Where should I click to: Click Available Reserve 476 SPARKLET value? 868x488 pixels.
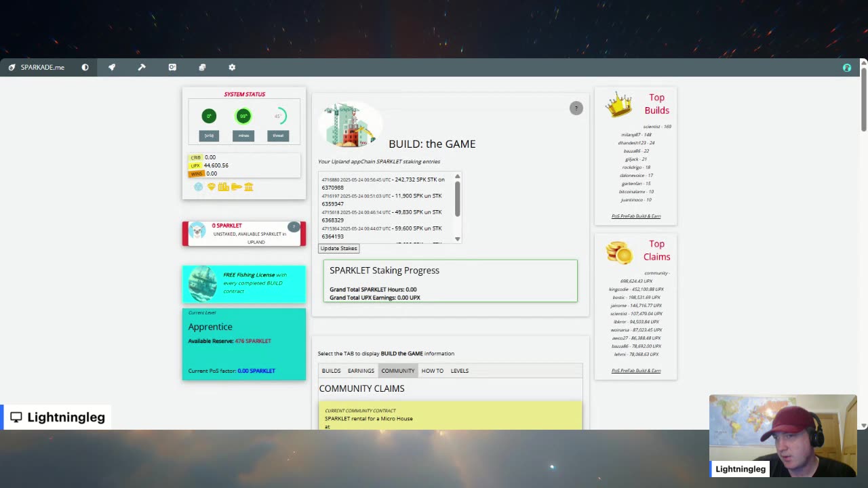(253, 341)
